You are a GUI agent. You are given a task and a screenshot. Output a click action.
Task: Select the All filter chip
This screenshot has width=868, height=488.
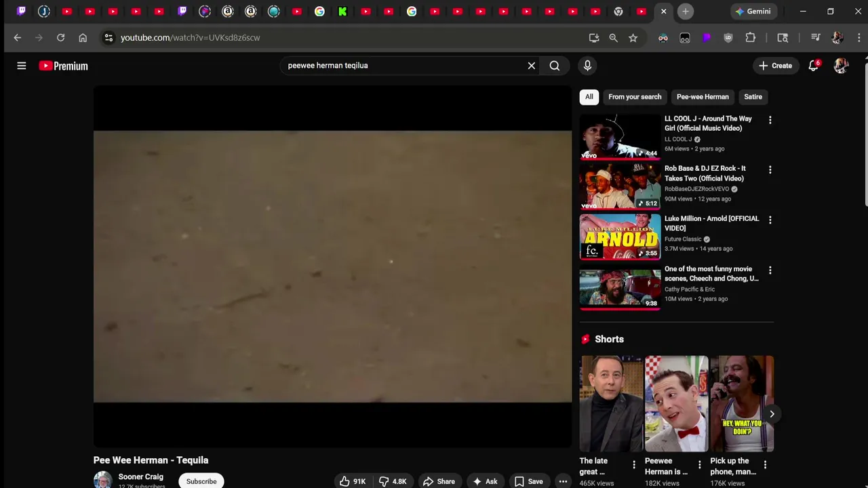coord(589,97)
